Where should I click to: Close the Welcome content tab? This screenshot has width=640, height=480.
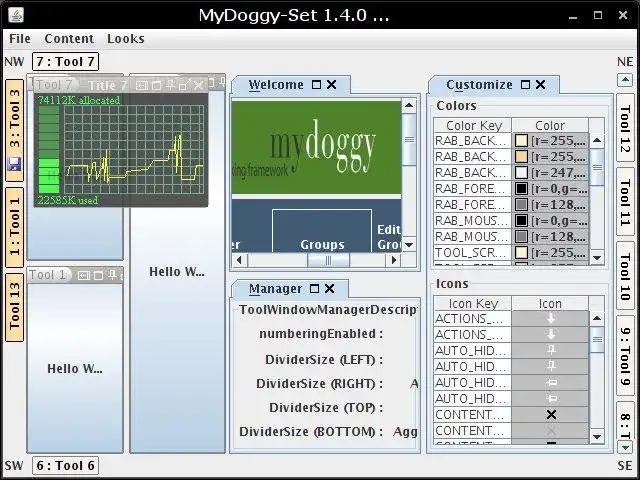click(x=331, y=84)
